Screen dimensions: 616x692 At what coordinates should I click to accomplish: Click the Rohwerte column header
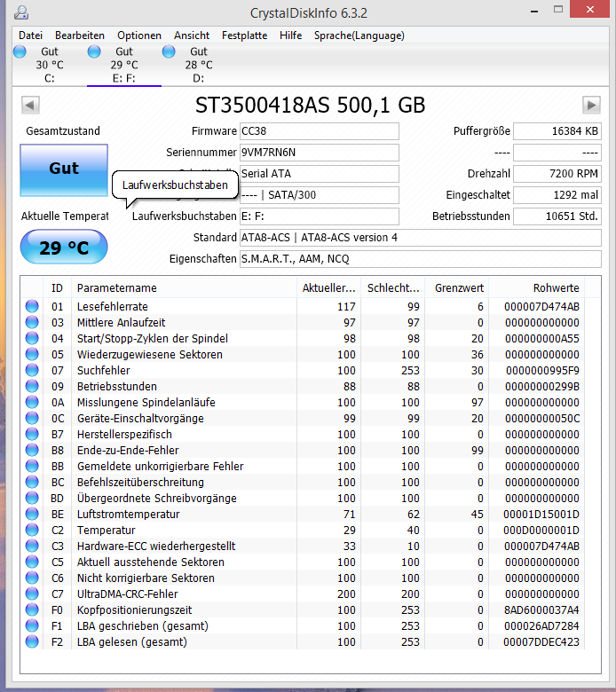[536, 287]
